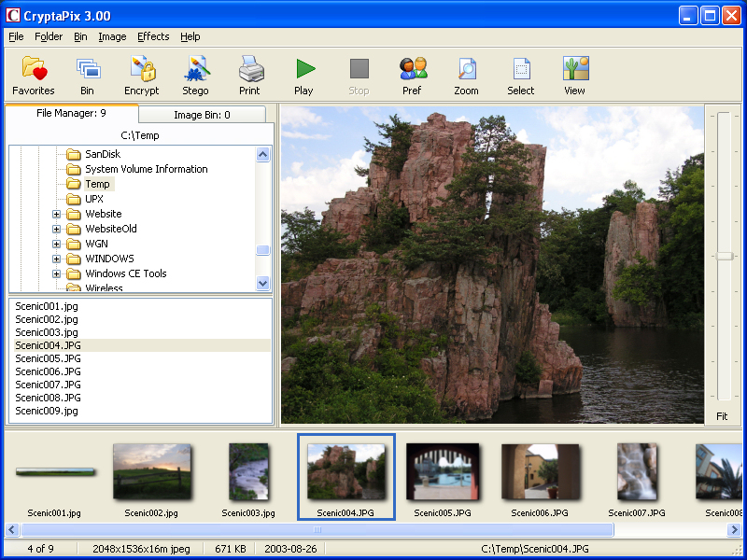Expand the Website folder tree node
747x560 pixels.
point(57,215)
